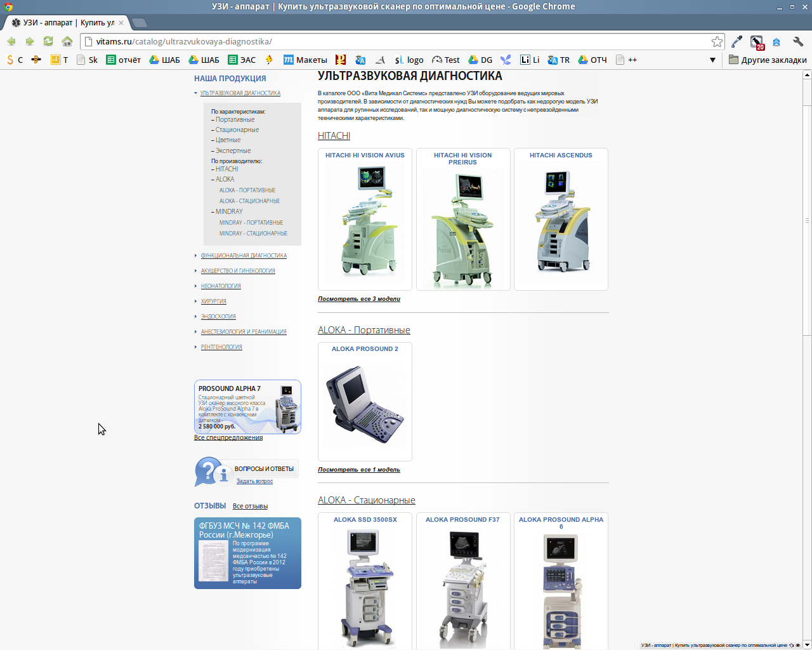Open the 'logo' bookmark
Screen dimensions: 812x650
pyautogui.click(x=409, y=60)
